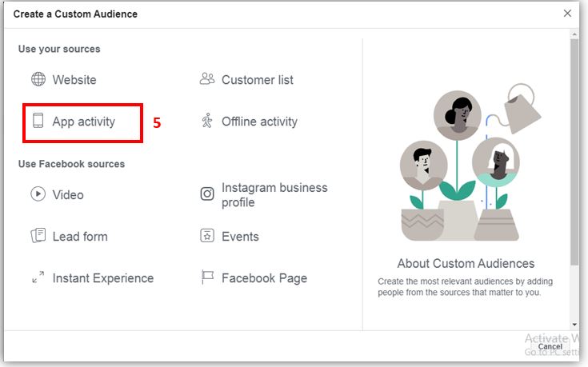Open Instant Experience source option
Viewport: 588px width, 367px height.
click(x=103, y=278)
